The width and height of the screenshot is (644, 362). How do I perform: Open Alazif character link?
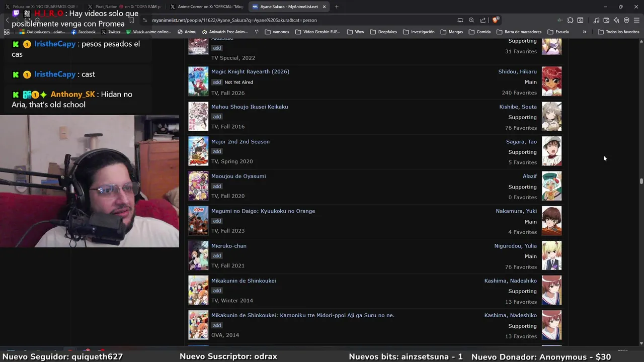pos(530,176)
